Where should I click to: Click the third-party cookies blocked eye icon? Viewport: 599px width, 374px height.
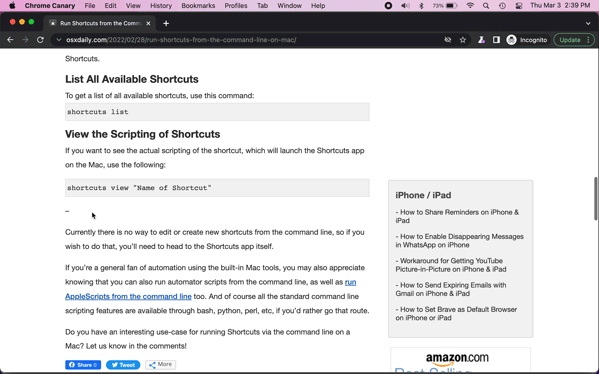coord(448,40)
